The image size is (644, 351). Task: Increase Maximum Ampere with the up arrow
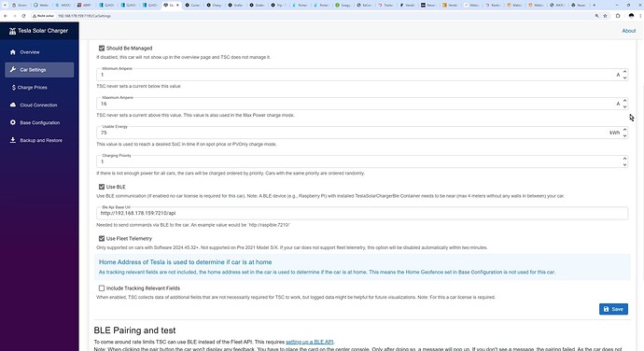point(624,101)
